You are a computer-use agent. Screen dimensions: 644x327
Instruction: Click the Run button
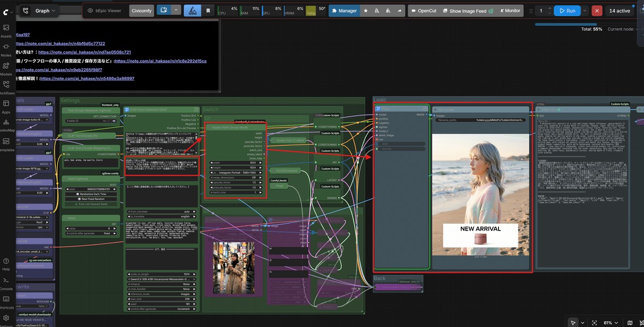568,10
